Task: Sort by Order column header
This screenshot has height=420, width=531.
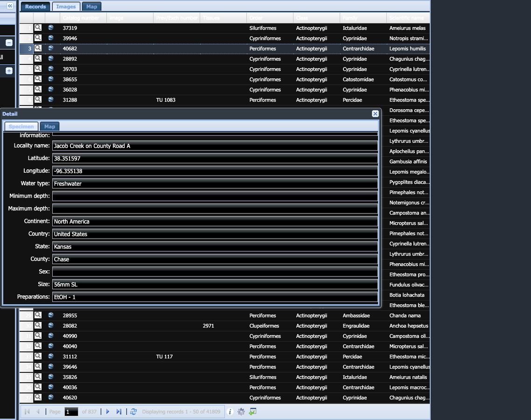Action: (x=270, y=18)
